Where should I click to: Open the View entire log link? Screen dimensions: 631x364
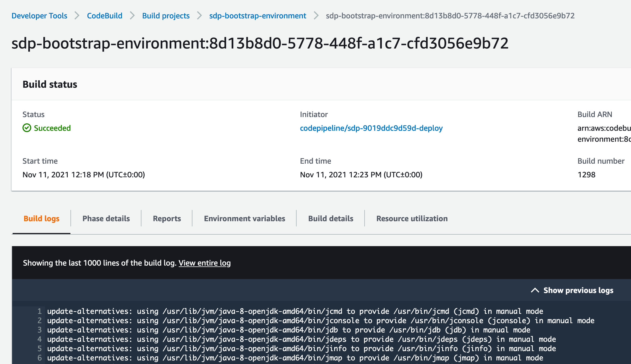coord(204,263)
